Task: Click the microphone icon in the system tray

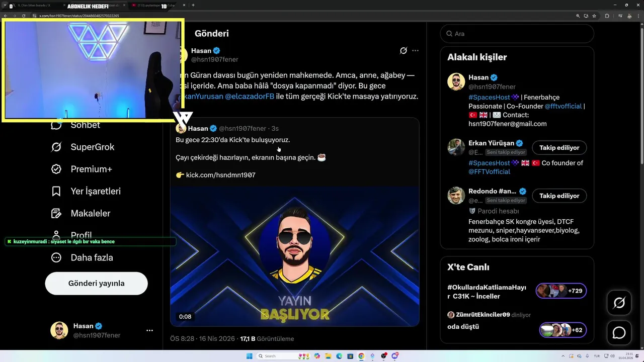Action: point(587,356)
